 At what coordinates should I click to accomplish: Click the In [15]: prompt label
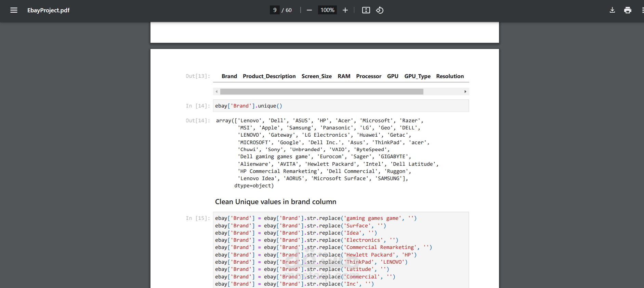tap(198, 218)
